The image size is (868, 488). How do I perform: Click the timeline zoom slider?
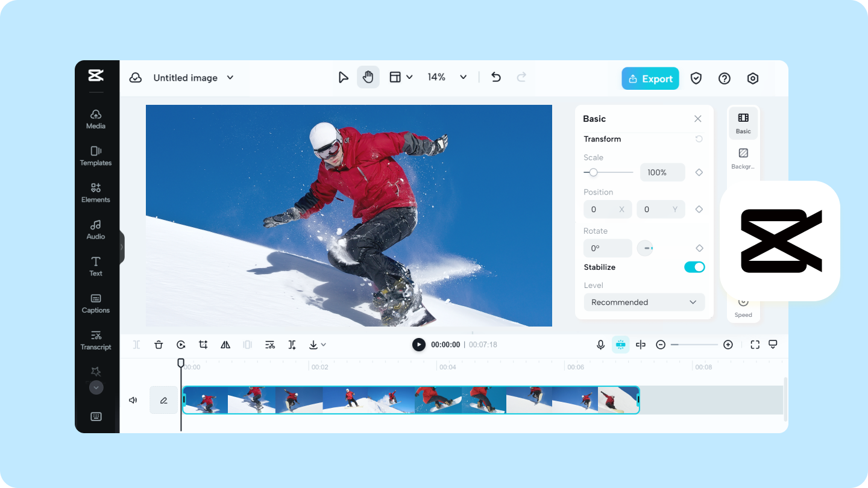click(x=694, y=345)
